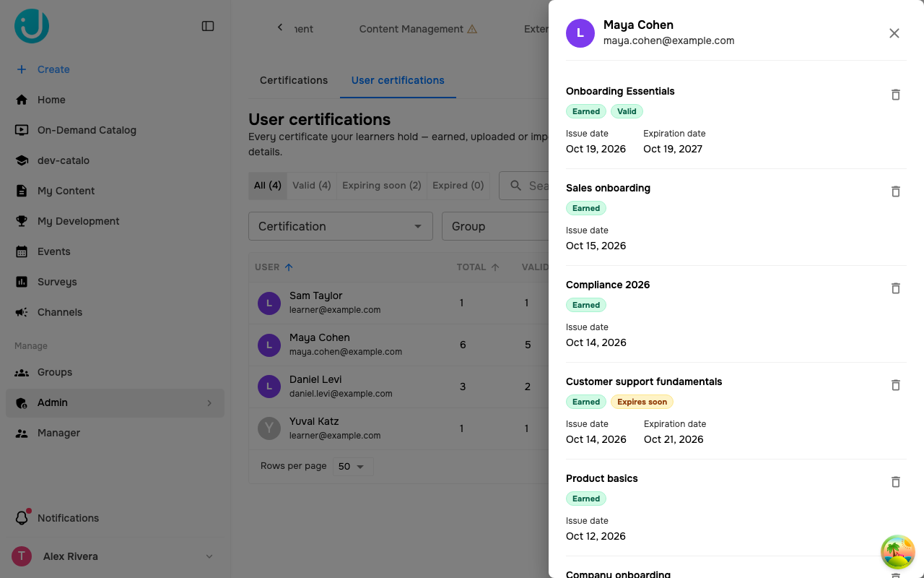
Task: Open Groups under Manage
Action: coord(115,372)
